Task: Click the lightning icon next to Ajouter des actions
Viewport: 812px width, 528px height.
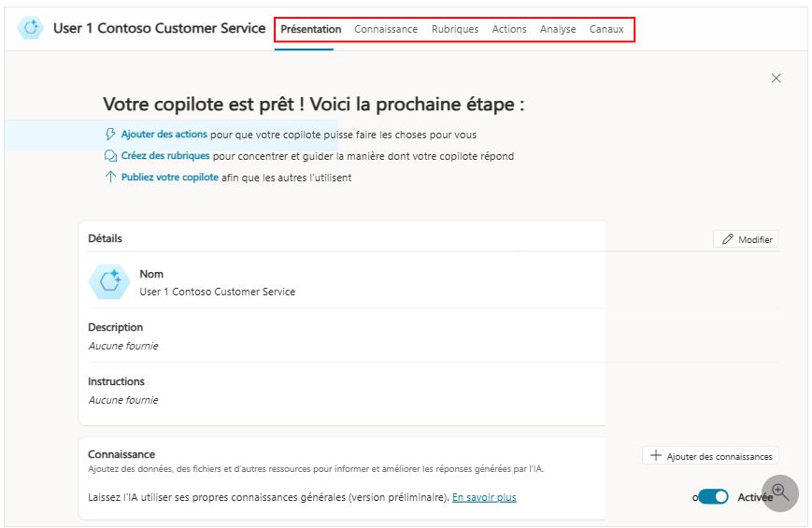Action: point(111,135)
